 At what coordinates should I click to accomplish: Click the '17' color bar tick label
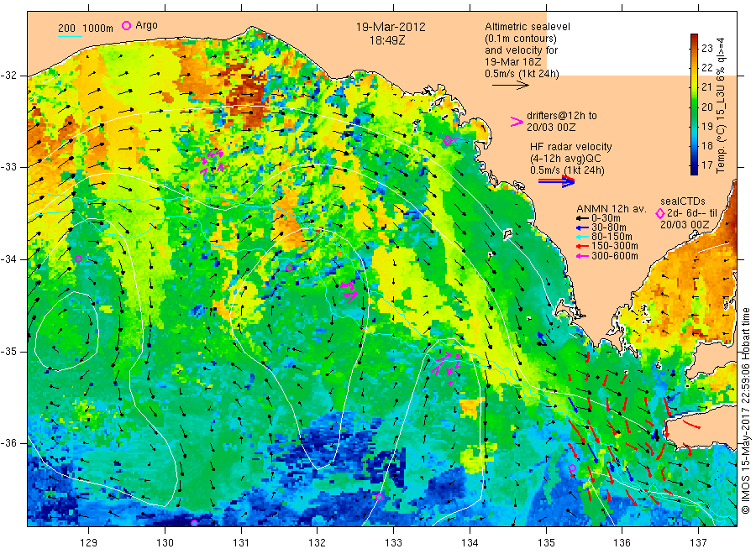point(706,165)
